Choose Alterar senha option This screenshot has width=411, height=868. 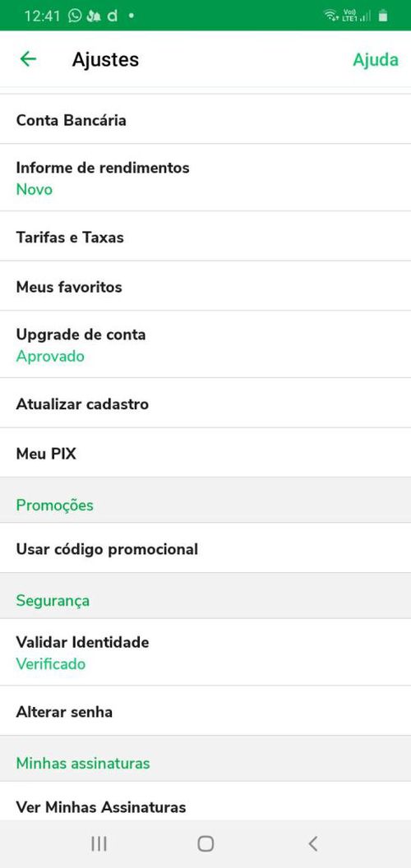pyautogui.click(x=205, y=711)
